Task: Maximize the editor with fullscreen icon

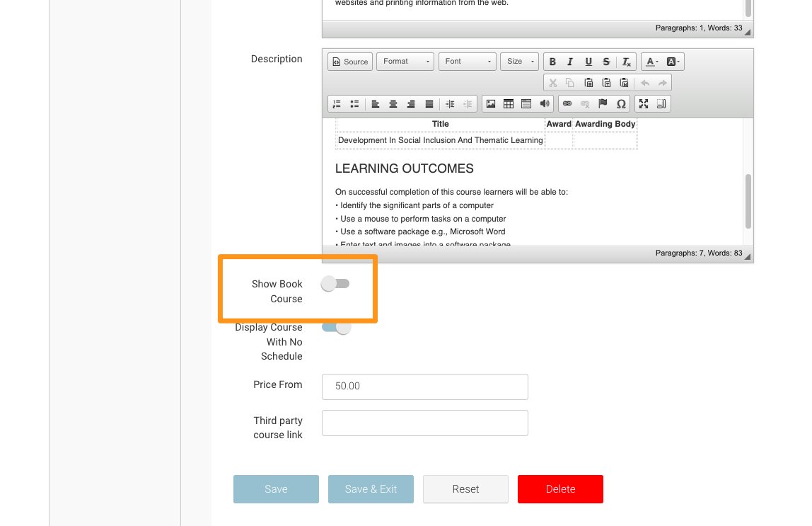Action: click(x=644, y=104)
